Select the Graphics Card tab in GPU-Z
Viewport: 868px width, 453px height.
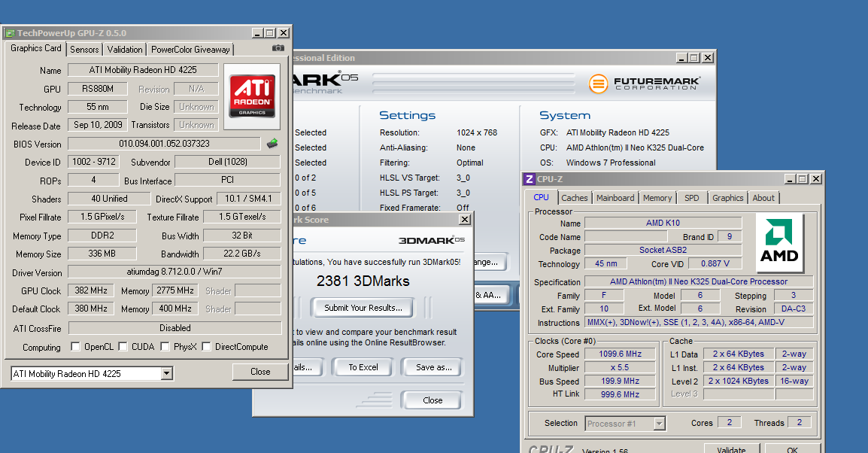(x=36, y=48)
